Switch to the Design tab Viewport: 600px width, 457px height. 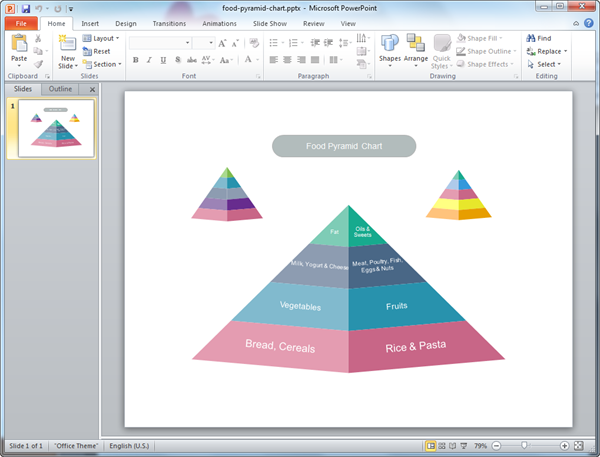tap(126, 23)
